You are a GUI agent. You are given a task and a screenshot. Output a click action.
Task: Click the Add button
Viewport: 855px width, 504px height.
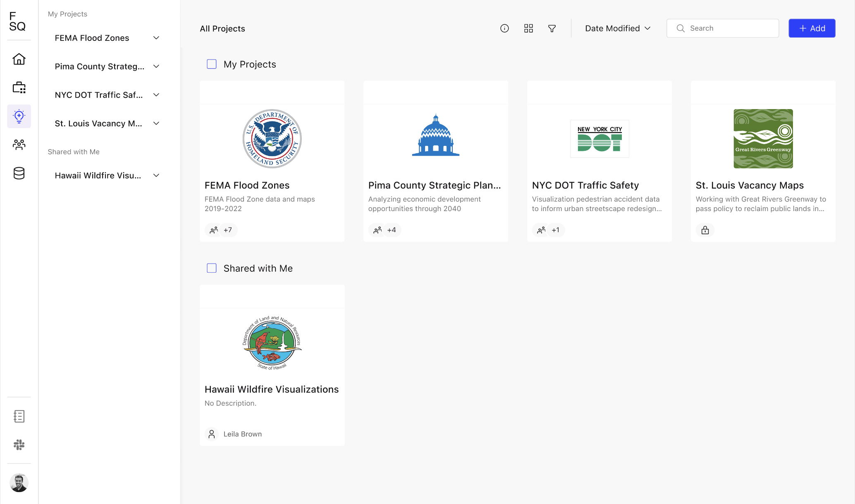[812, 28]
